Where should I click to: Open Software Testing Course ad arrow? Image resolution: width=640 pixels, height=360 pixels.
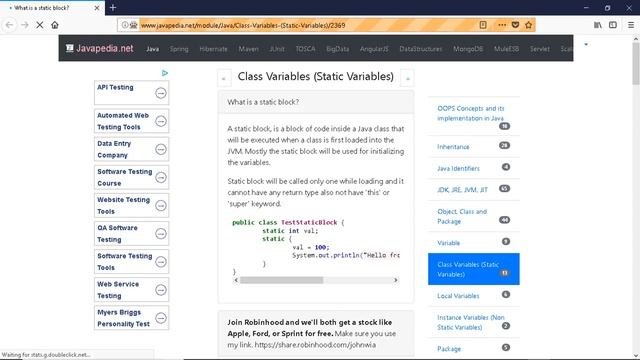coord(161,178)
